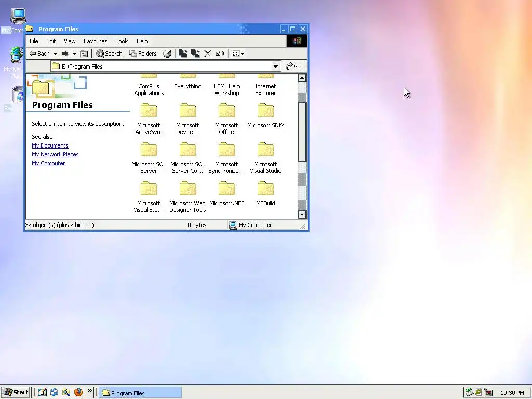Click the Forward arrow button
532x399 pixels.
65,54
